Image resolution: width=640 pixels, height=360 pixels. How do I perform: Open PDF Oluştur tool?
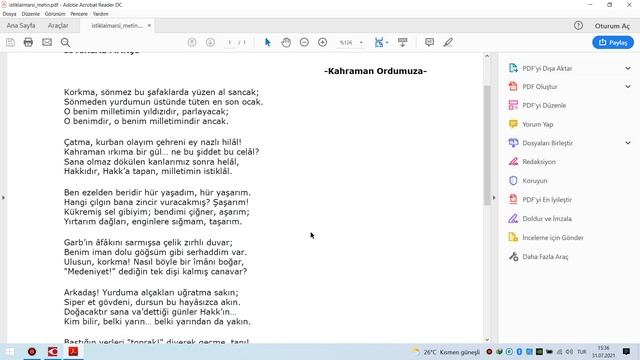[540, 87]
